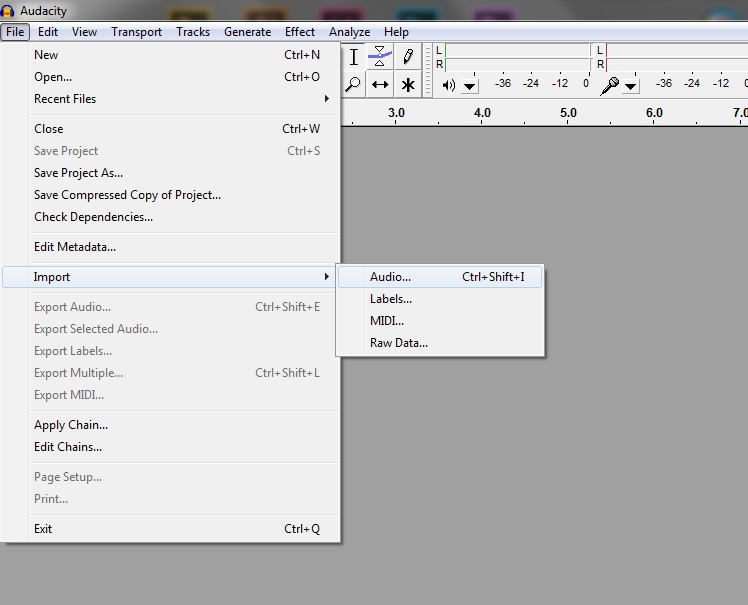Choose Exit from the File menu
The image size is (748, 605).
pos(171,529)
